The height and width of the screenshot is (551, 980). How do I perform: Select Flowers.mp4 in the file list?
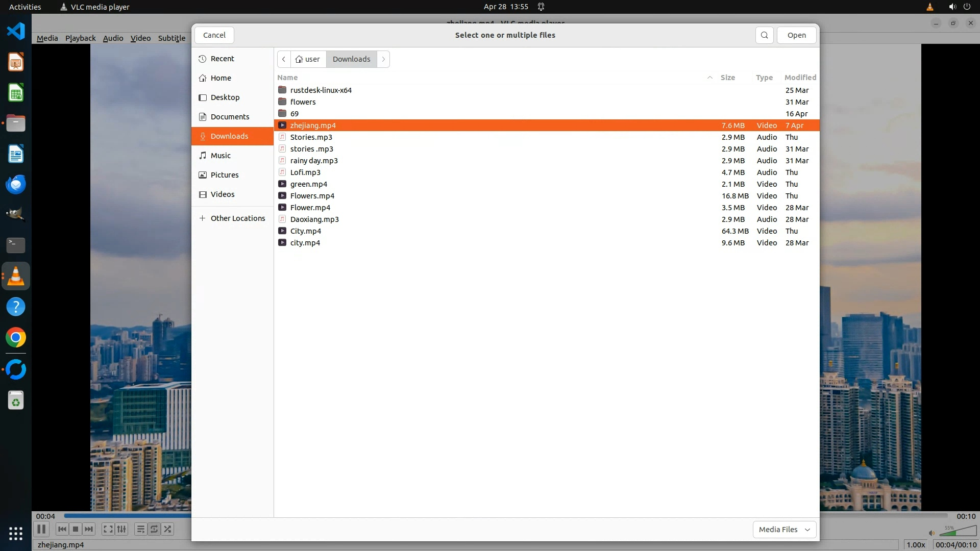tap(312, 196)
